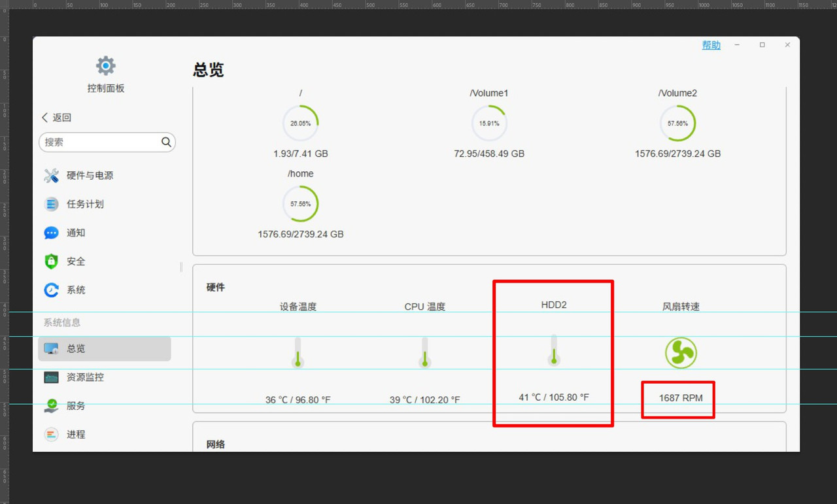
Task: Click the 39 ℃ / 102.20 ℉ reading
Action: 425,399
